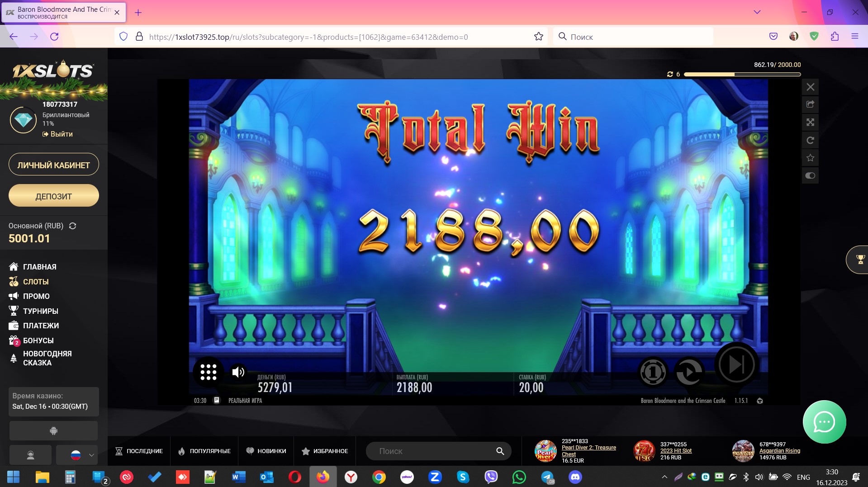Screen dimensions: 868x487
Task: Show the Популярные games tab
Action: [x=204, y=451]
